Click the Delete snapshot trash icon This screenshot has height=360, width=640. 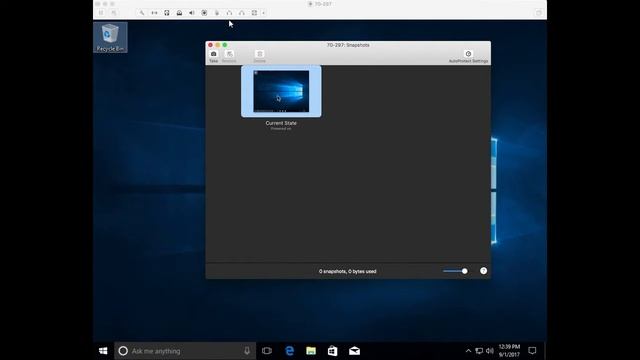click(x=260, y=54)
